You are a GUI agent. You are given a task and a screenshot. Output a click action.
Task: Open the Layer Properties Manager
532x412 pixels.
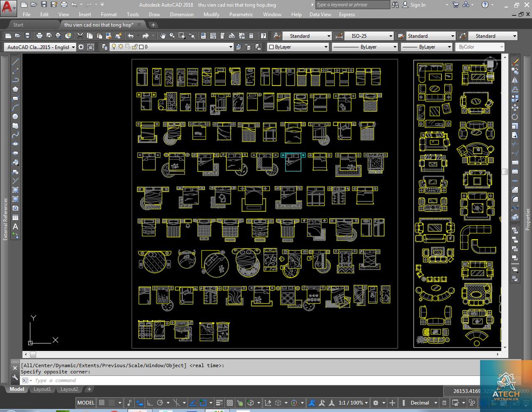pos(104,47)
